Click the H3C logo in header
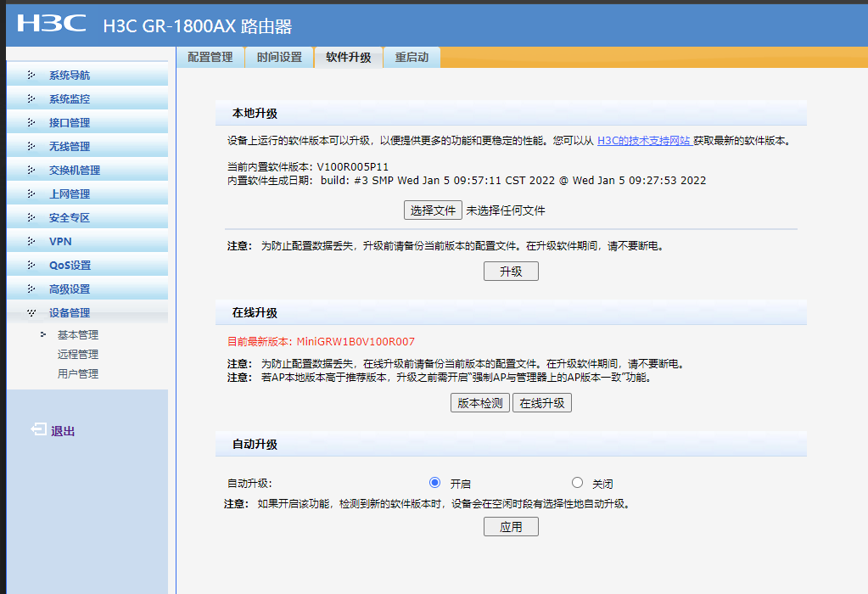 [x=52, y=23]
